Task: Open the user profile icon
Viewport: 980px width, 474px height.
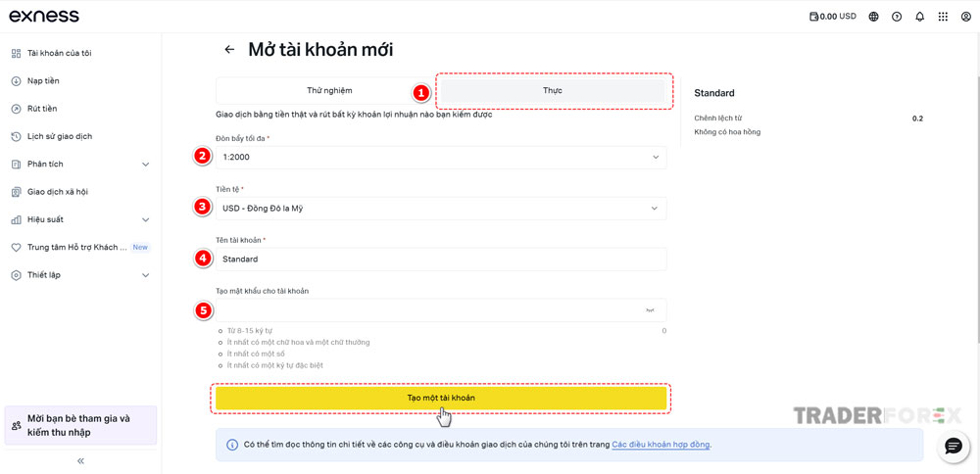Action: [x=965, y=17]
